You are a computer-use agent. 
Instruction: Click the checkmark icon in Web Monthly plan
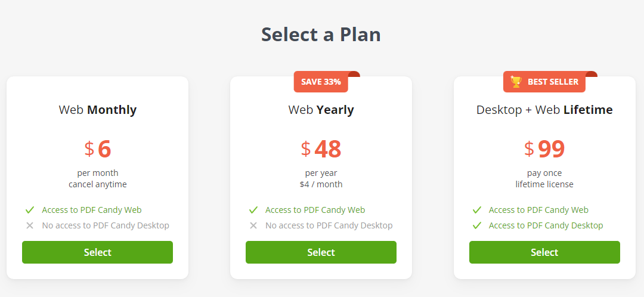pyautogui.click(x=30, y=210)
